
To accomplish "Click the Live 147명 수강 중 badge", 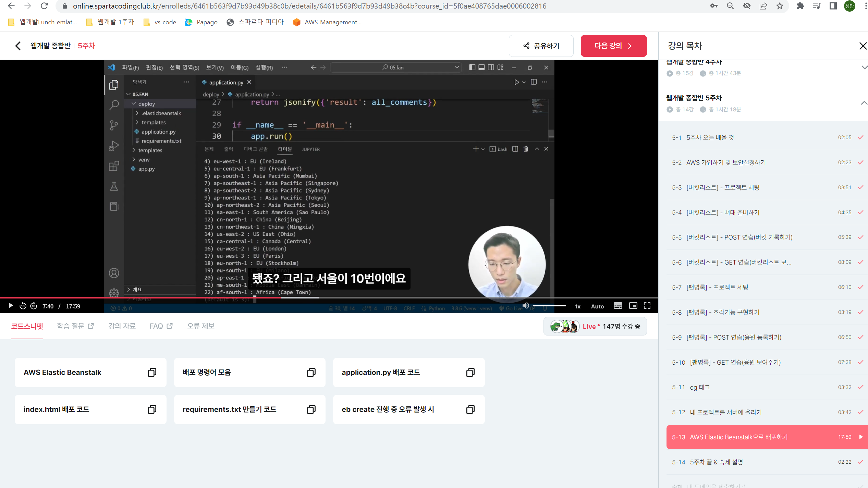I will click(x=595, y=326).
